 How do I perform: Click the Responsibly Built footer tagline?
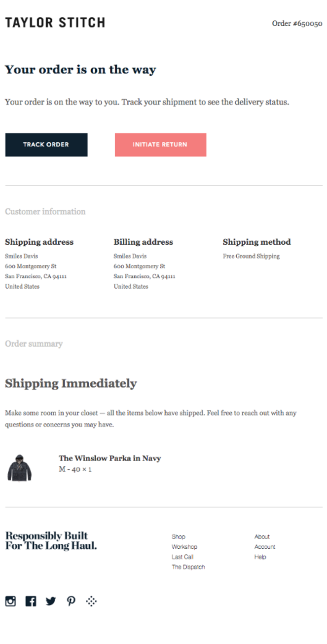click(51, 540)
